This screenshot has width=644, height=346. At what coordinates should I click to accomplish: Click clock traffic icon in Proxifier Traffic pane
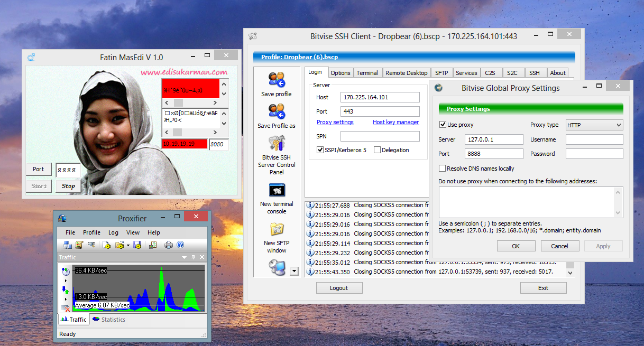(66, 271)
